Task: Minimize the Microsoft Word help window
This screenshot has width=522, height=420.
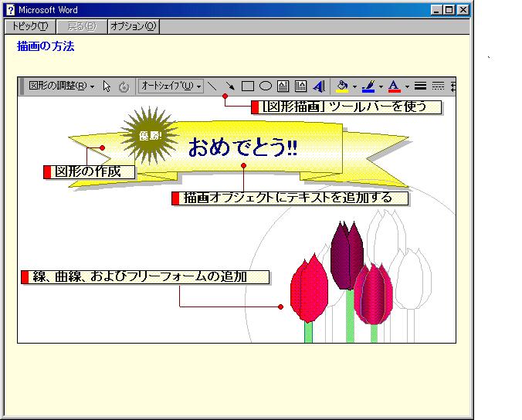Action: click(x=436, y=10)
